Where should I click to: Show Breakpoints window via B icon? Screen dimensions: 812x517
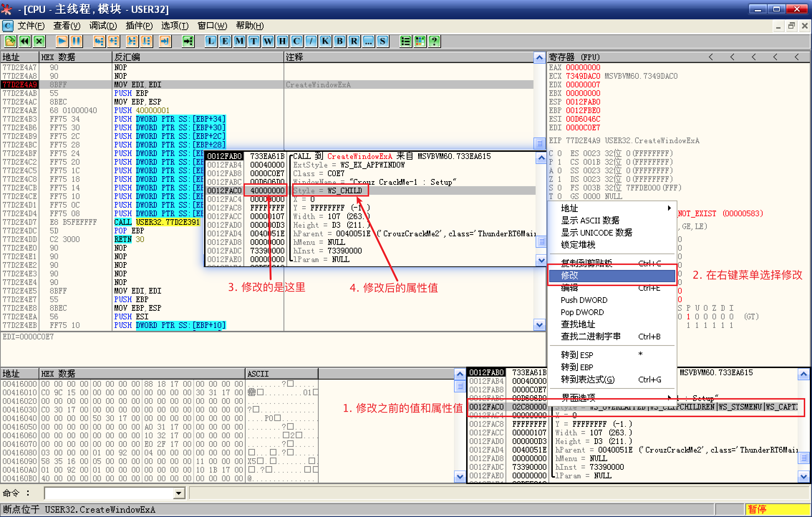pyautogui.click(x=339, y=42)
